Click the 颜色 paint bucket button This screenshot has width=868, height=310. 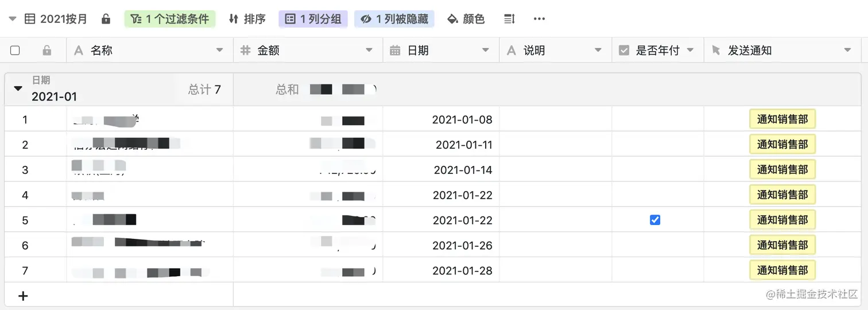pos(466,19)
